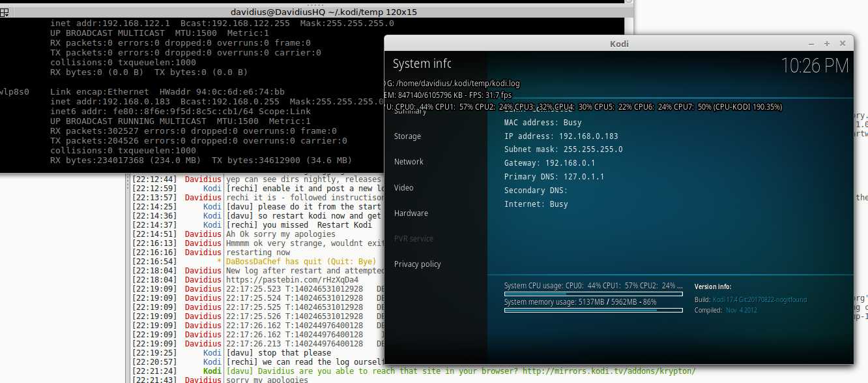Click '[davu] please do it from the start' message
Viewport: 868px width, 383px height.
[303, 207]
